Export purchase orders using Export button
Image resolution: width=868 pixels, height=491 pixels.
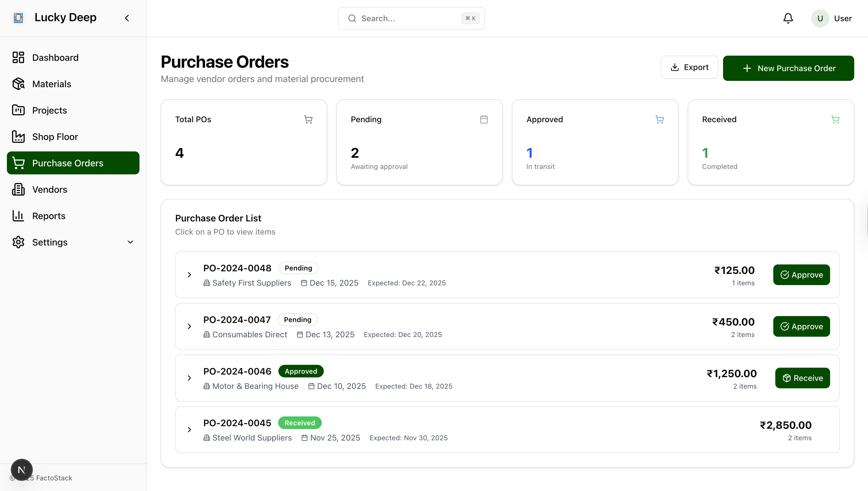(689, 67)
